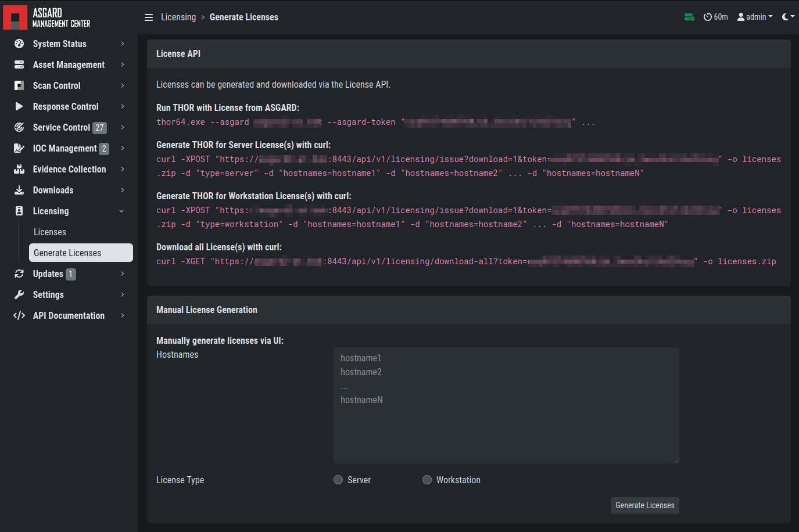799x532 pixels.
Task: Open the Downloads menu
Action: (x=69, y=190)
